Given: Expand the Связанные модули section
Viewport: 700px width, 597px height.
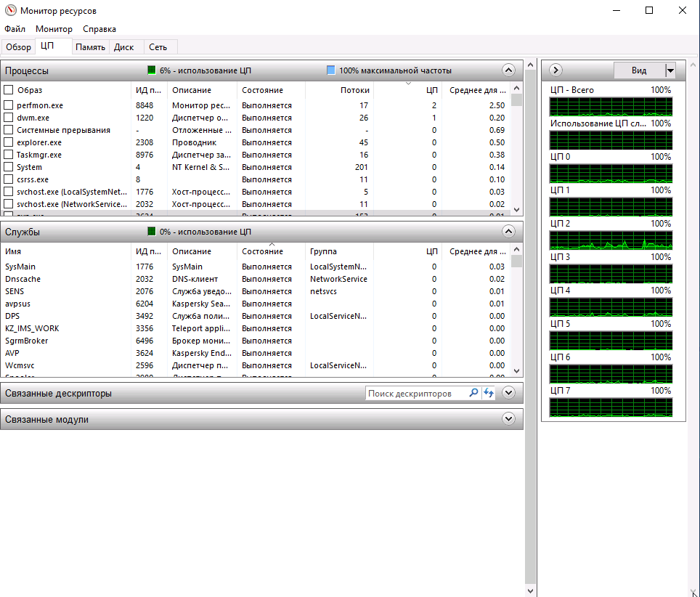Looking at the screenshot, I should pyautogui.click(x=508, y=419).
